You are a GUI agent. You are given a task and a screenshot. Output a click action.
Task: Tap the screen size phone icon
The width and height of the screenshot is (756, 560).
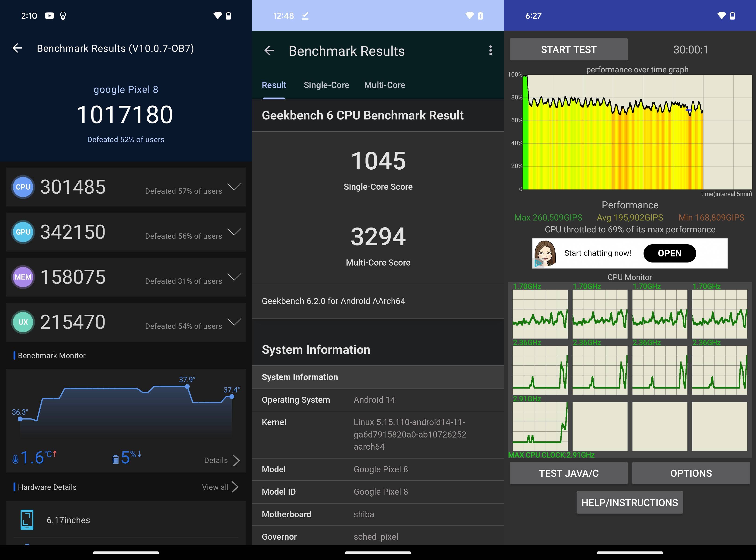[27, 520]
